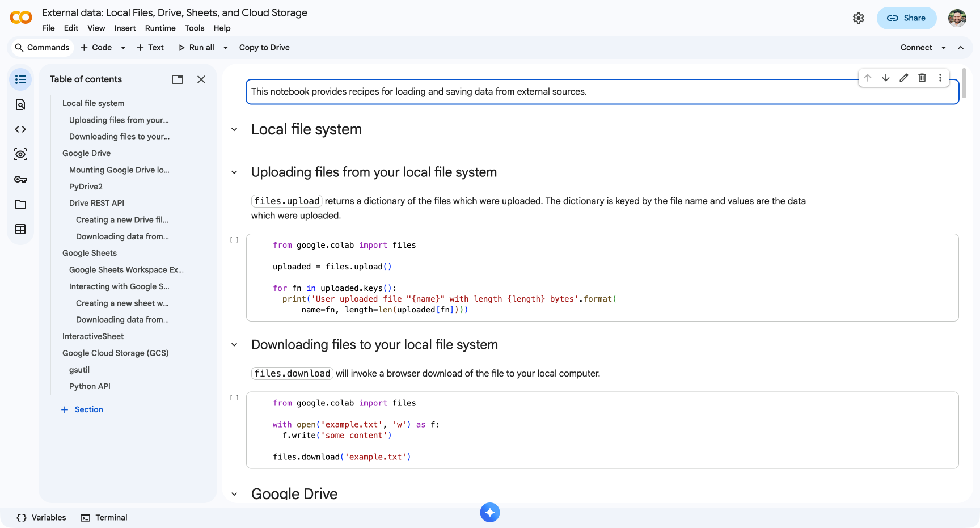Go to InteractiveSheet in contents

tap(93, 336)
